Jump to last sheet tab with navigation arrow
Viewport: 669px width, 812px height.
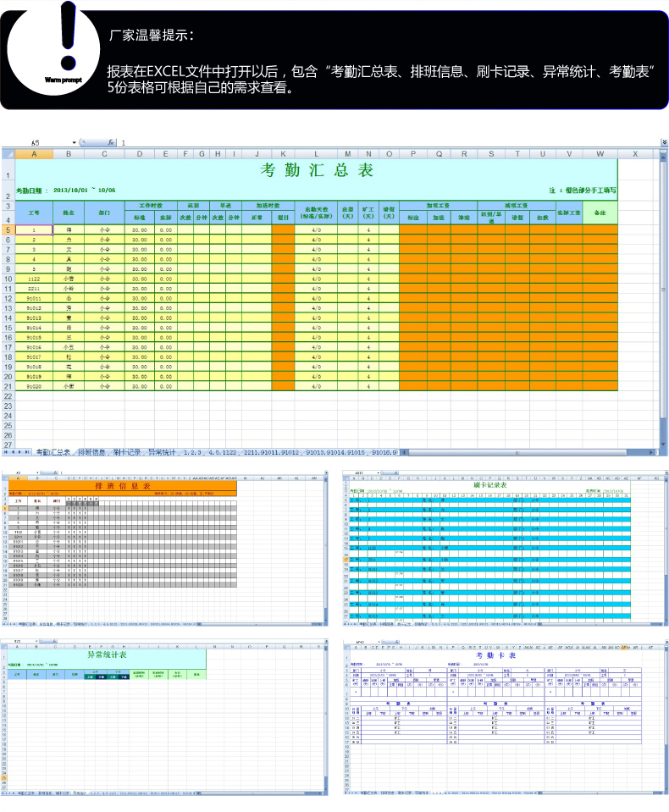pyautogui.click(x=27, y=452)
